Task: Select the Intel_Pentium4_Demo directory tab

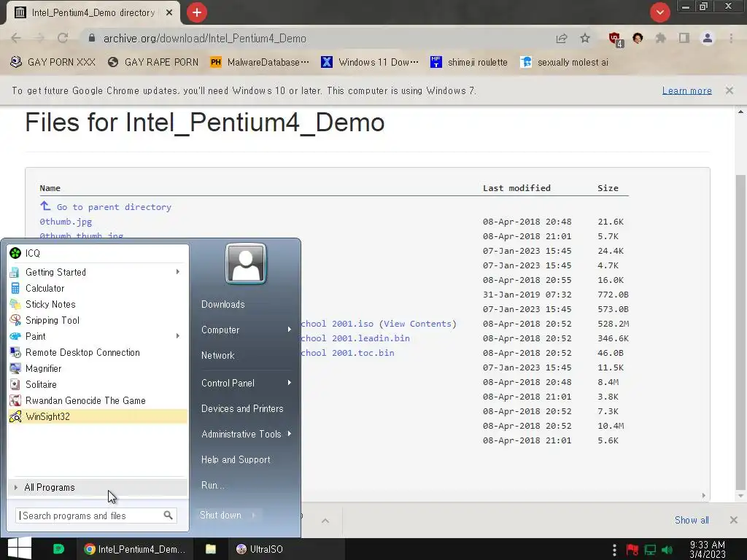Action: tap(93, 13)
